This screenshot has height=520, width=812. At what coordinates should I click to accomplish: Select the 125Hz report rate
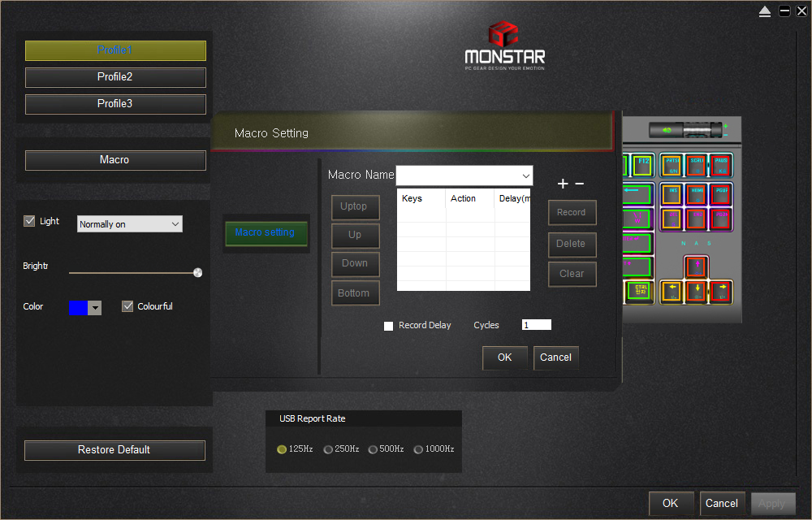coord(282,449)
